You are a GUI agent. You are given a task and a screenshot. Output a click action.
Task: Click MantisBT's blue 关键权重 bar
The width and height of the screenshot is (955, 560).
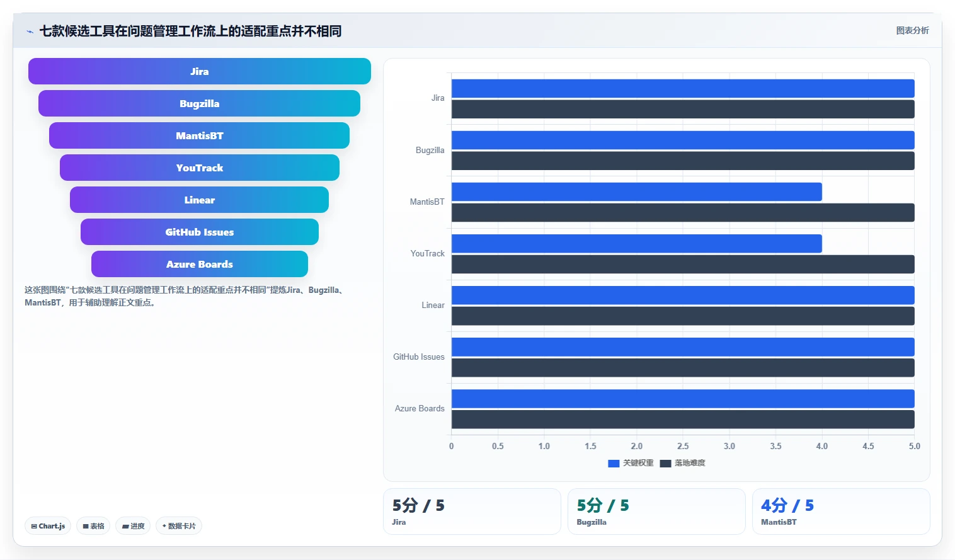pos(637,191)
